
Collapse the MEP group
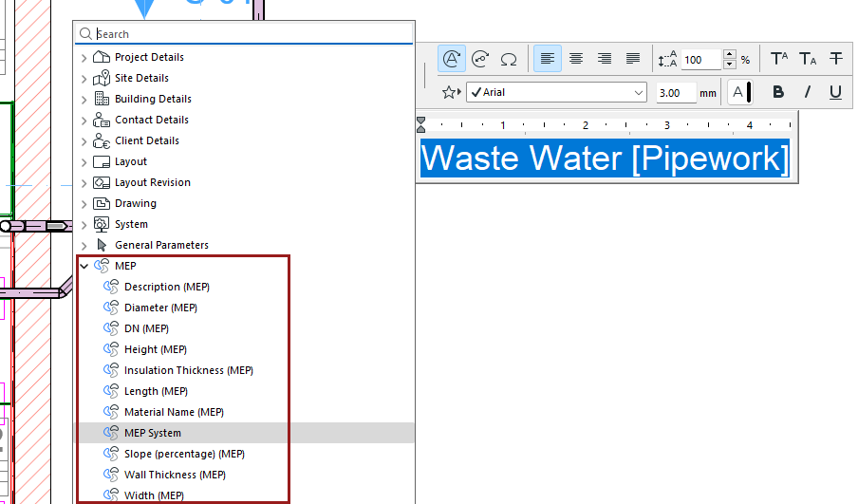click(x=84, y=266)
